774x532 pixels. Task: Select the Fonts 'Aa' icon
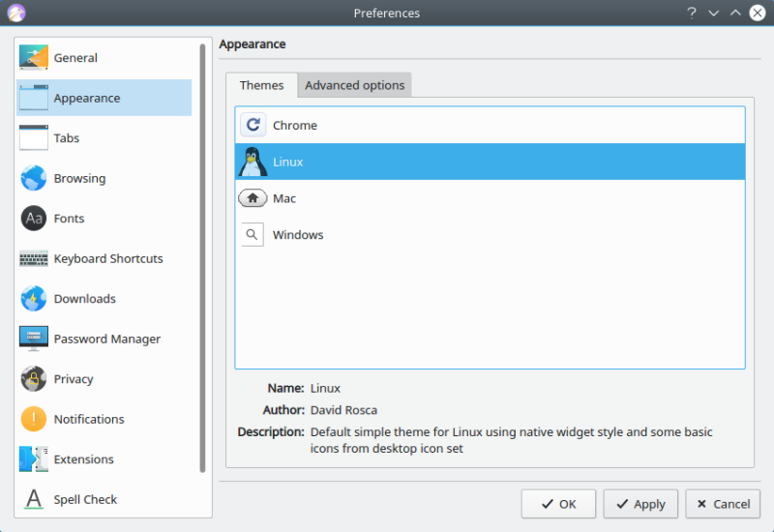pos(34,219)
